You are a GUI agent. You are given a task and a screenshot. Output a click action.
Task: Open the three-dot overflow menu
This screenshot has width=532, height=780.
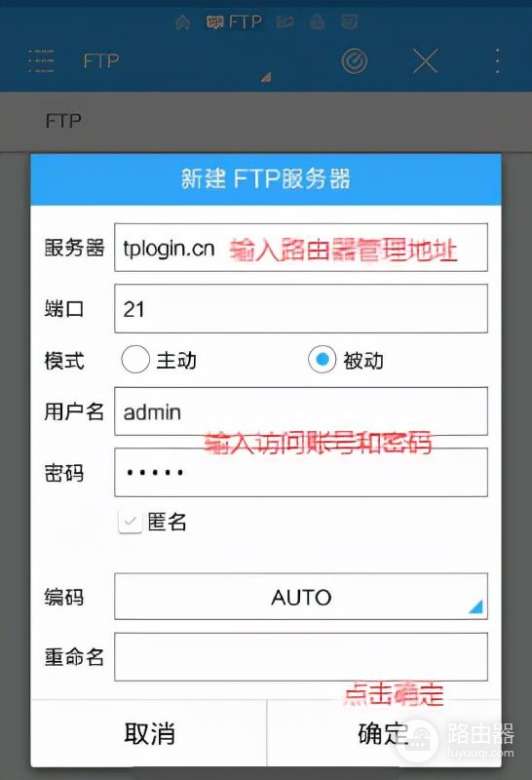click(497, 61)
